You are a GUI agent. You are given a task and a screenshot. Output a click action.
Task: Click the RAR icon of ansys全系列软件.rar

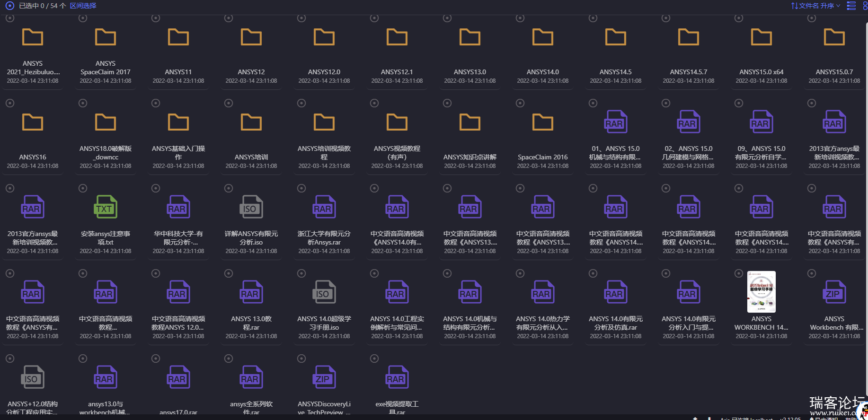251,377
